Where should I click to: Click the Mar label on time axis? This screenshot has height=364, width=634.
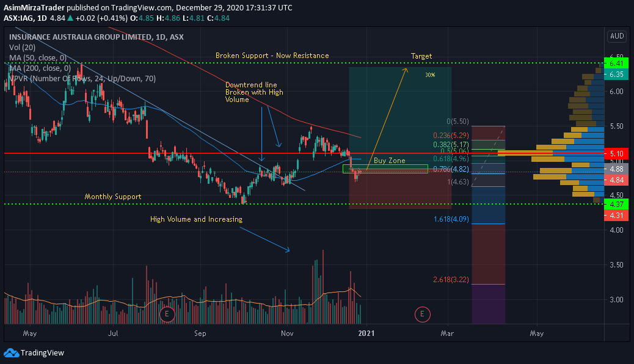tap(447, 333)
